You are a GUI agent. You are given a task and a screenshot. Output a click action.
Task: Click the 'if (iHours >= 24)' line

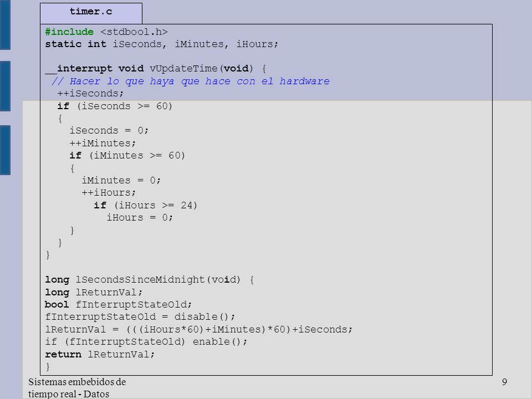[146, 205]
